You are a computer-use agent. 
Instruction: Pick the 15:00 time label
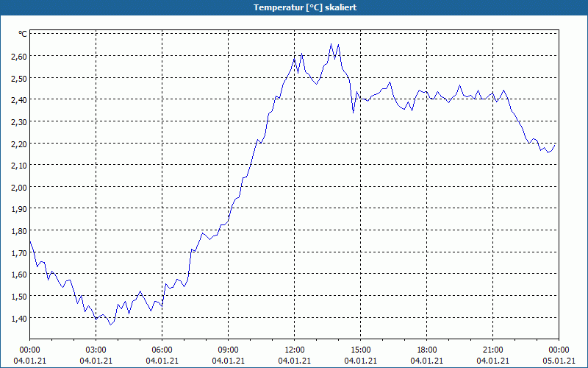pyautogui.click(x=360, y=350)
